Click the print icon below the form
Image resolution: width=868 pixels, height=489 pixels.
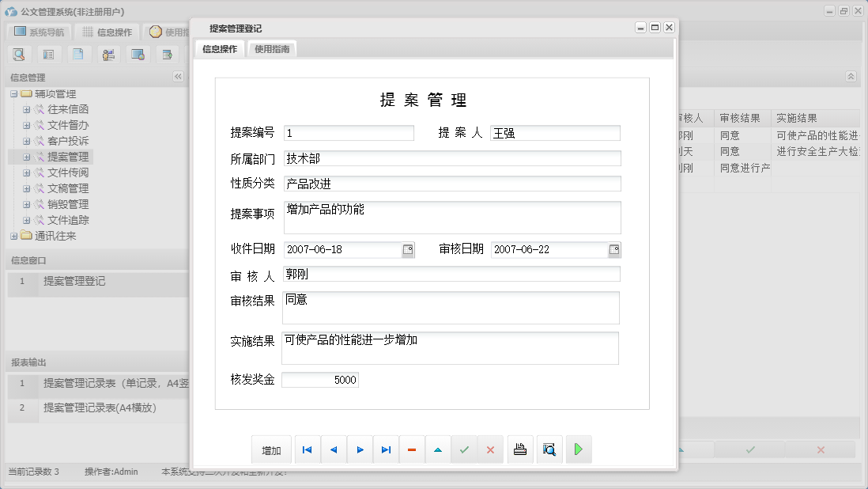[x=520, y=449]
